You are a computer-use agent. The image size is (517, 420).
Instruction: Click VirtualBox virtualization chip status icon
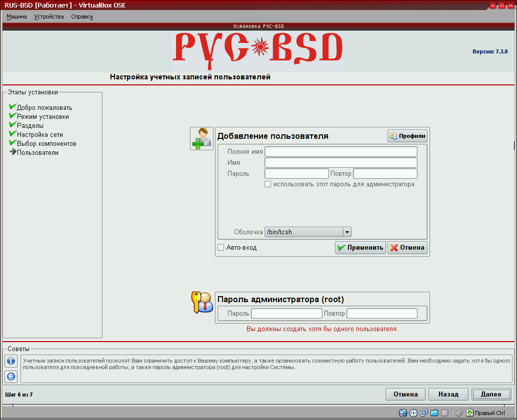point(445,413)
